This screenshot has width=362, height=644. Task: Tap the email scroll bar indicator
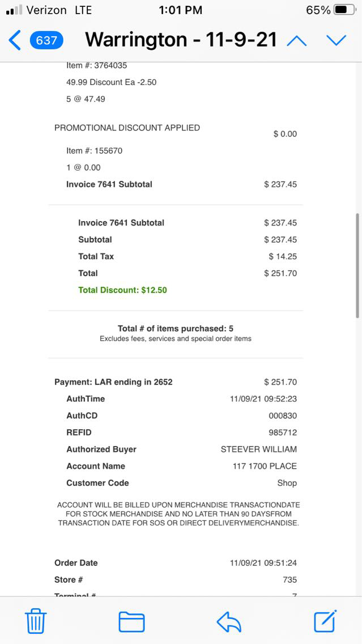point(357,265)
